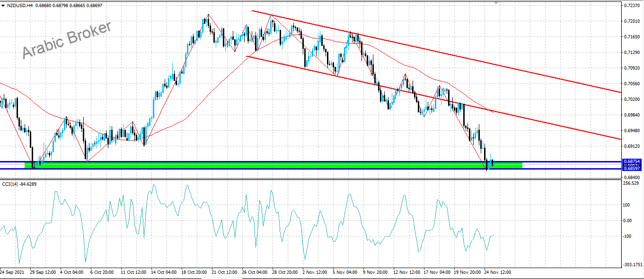Click the 21 Oct 12:00 time label
The height and width of the screenshot is (279, 644).
pos(224,273)
